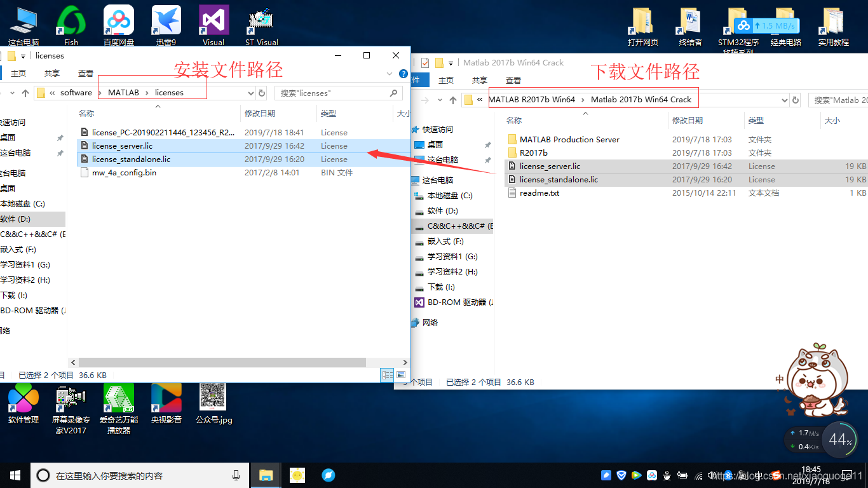Open the 经典电路 desktop folder
Screen dimensions: 868x488
786,25
